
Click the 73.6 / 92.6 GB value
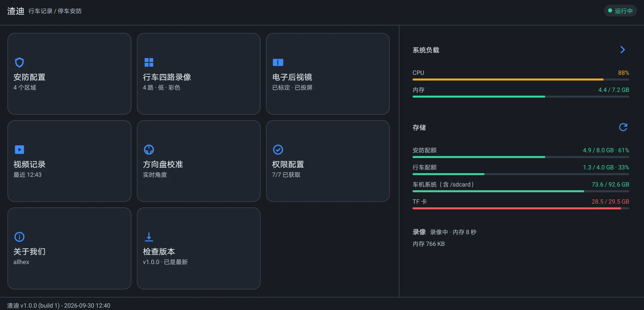click(x=610, y=185)
